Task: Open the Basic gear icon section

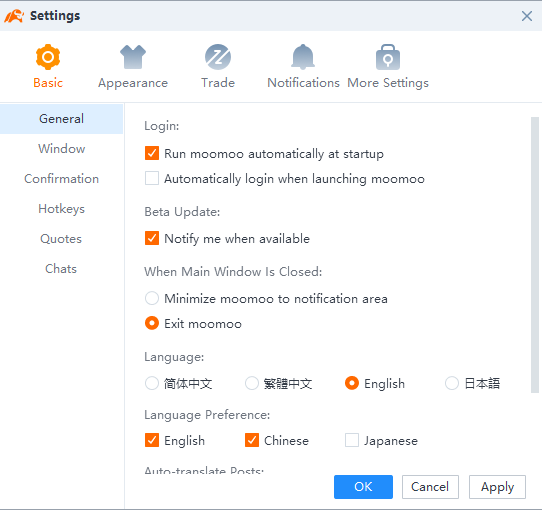Action: (x=48, y=57)
